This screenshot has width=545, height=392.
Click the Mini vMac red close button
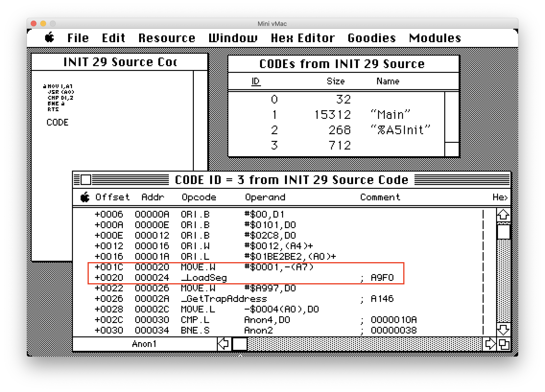click(x=34, y=23)
